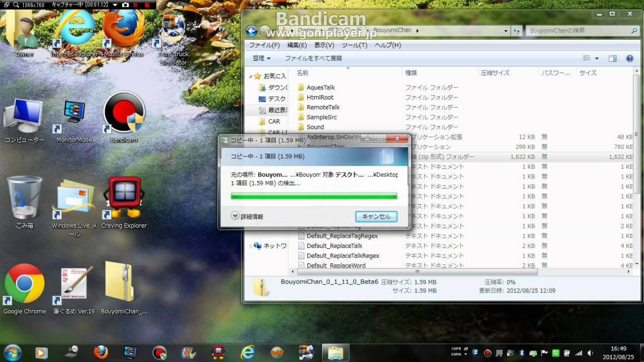Launch the MonitorMode desktop shortcut

(x=74, y=121)
